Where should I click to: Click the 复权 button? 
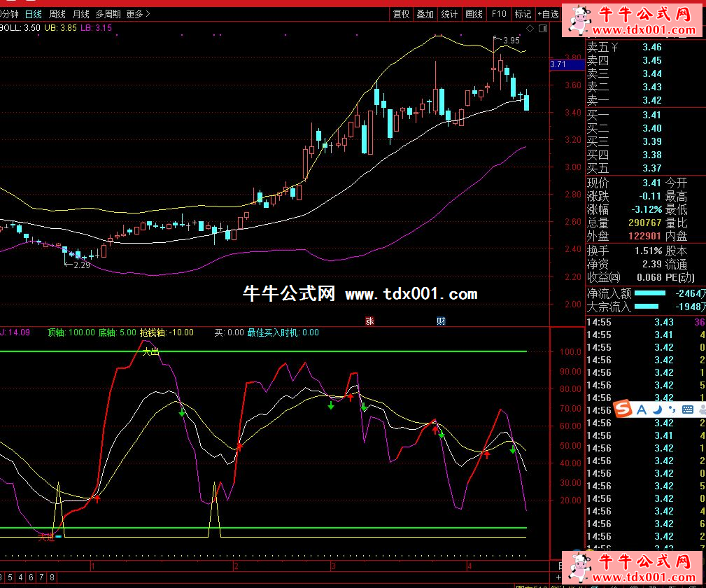coord(401,14)
